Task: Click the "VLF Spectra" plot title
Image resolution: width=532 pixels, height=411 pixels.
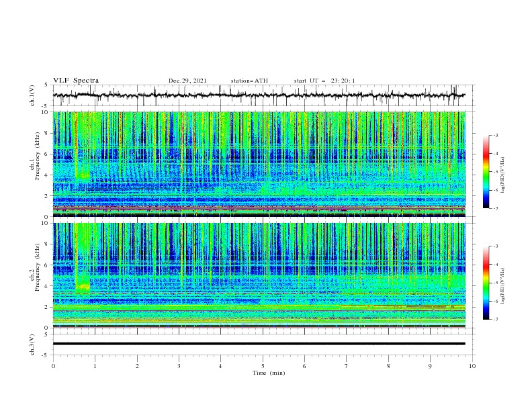Action: [76, 81]
